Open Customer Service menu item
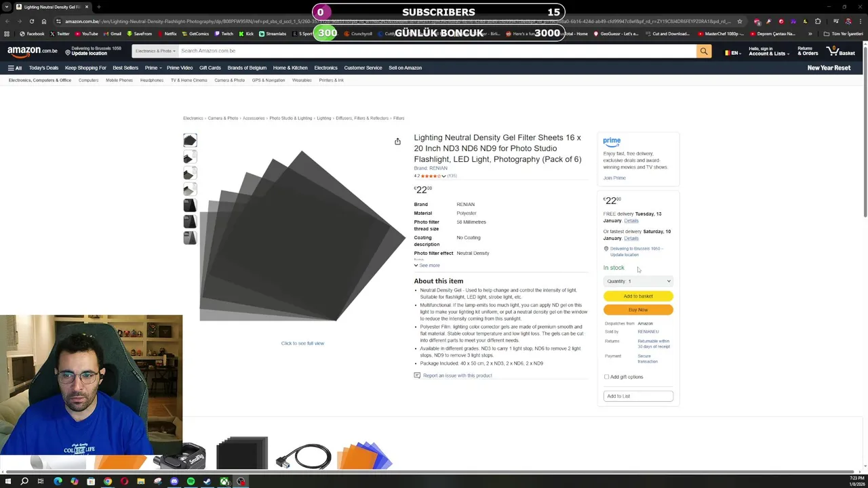868x488 pixels. (363, 68)
